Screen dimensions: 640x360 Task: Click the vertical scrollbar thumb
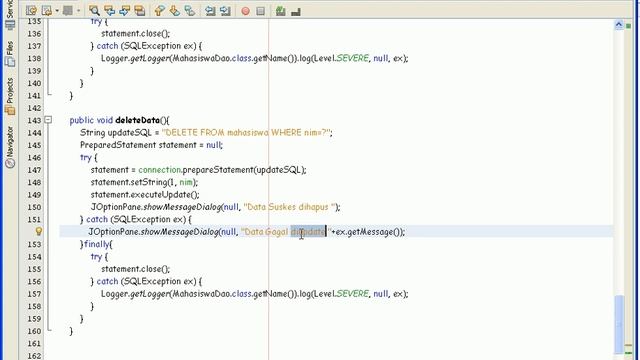pos(619,324)
